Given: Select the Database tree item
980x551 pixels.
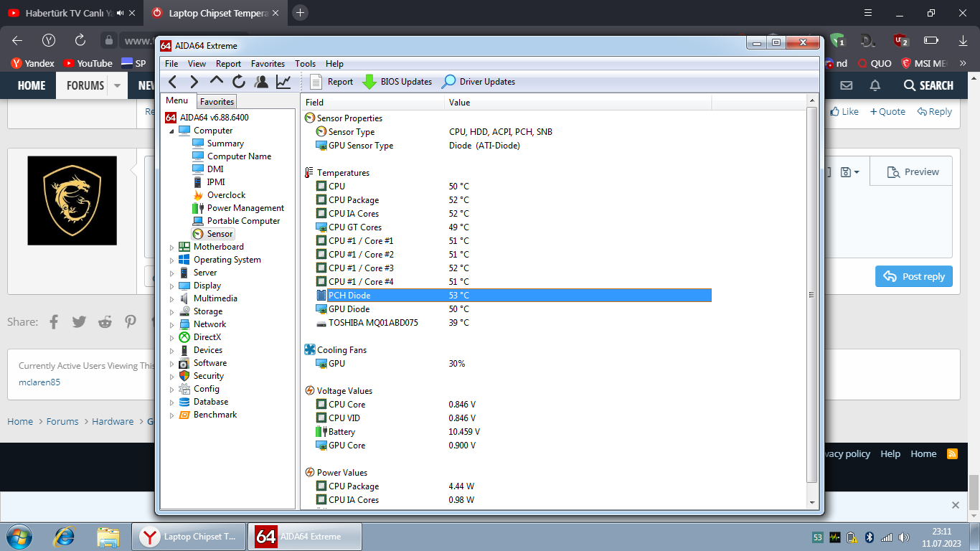Looking at the screenshot, I should click(x=211, y=402).
